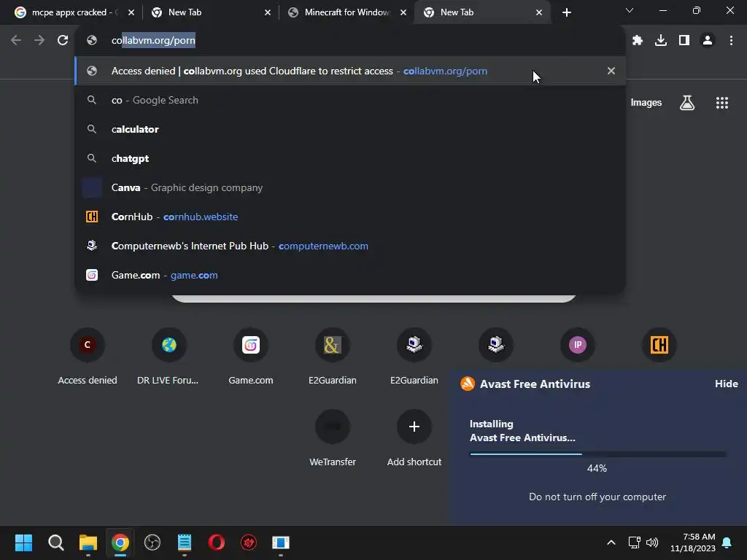
Task: Expand the tab search chevron
Action: point(630,10)
